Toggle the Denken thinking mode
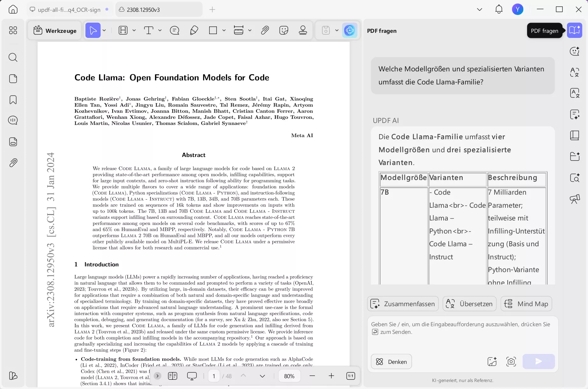This screenshot has height=389, width=588. [391, 362]
